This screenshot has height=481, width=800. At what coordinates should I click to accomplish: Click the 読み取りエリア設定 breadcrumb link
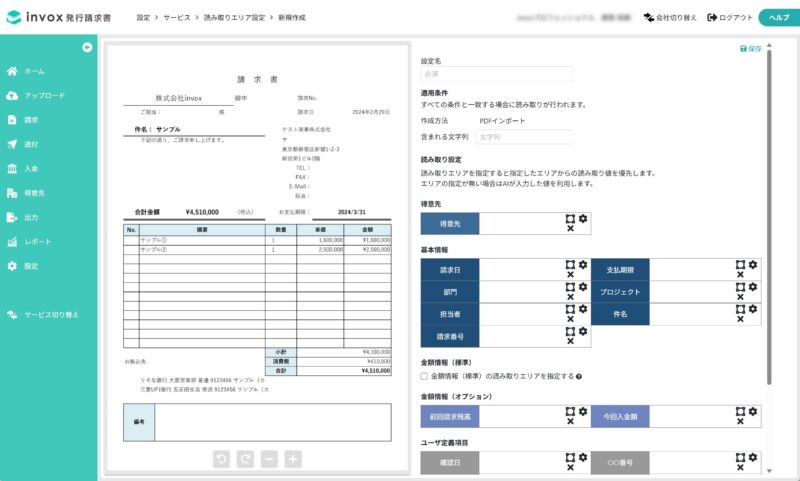pyautogui.click(x=235, y=17)
